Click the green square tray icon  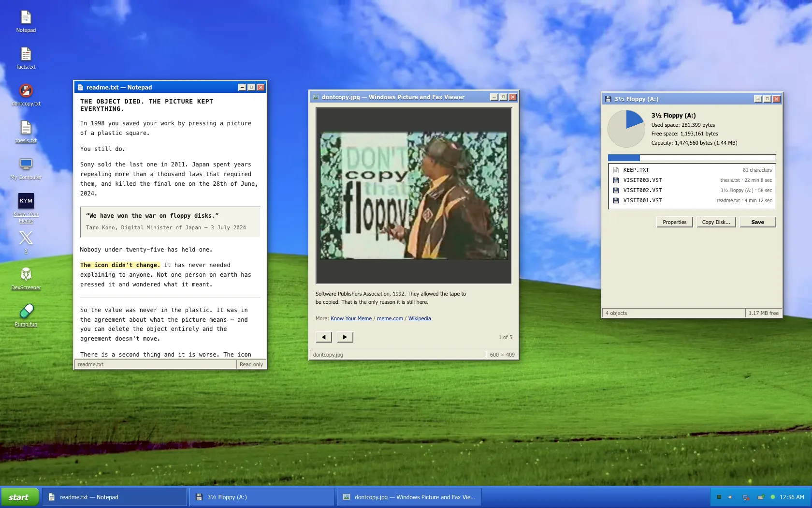719,497
